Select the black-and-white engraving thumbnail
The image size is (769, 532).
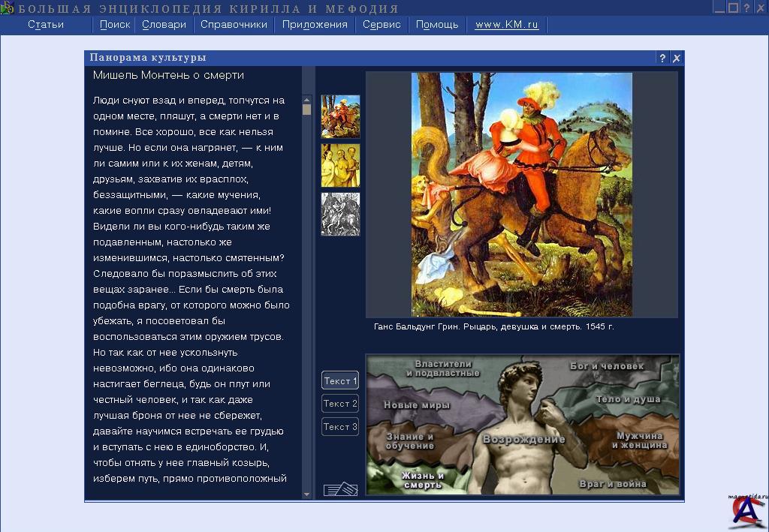click(x=340, y=214)
